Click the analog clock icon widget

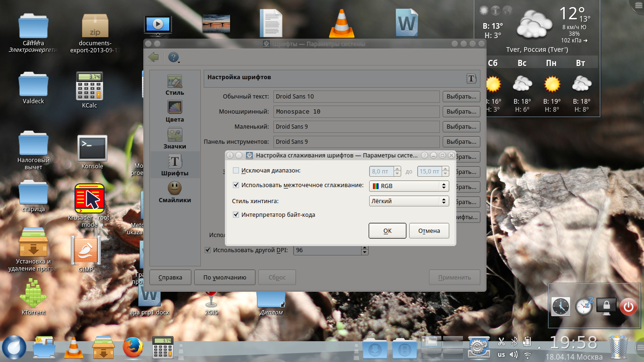pyautogui.click(x=561, y=307)
